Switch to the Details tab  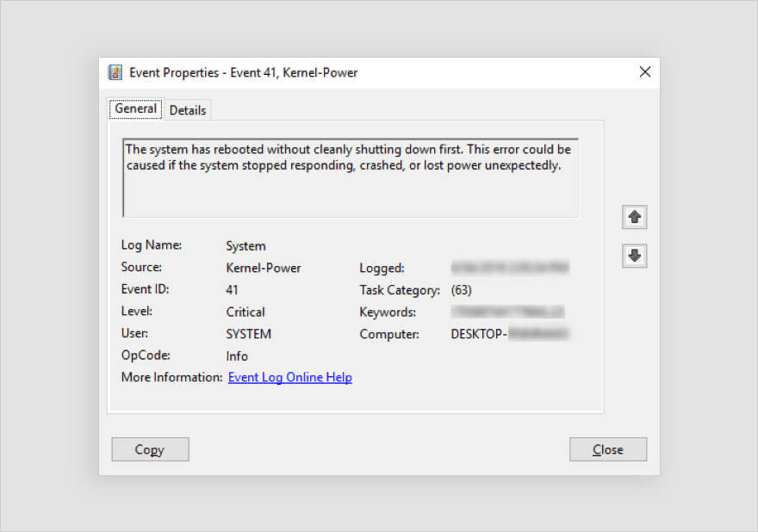(x=188, y=109)
